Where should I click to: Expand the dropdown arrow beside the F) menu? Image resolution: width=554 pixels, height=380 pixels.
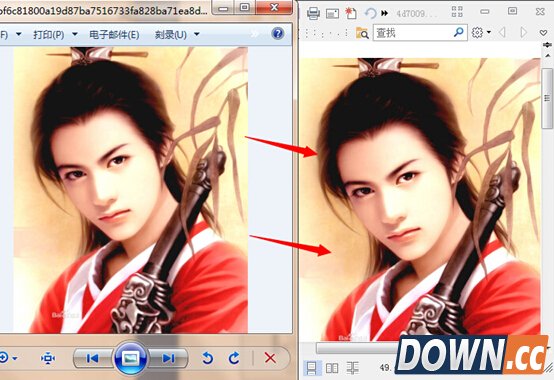click(19, 34)
